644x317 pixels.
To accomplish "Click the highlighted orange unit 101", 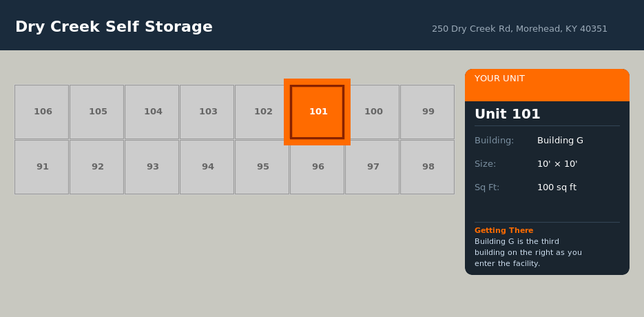I will coord(318,112).
